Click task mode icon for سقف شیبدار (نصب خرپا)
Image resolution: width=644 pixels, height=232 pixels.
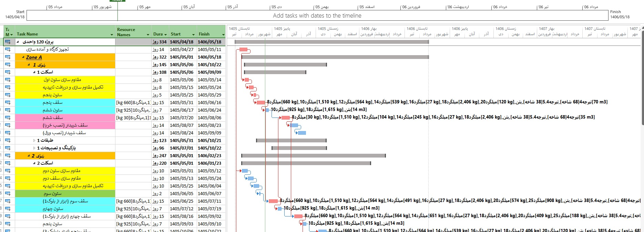[x=8, y=125]
